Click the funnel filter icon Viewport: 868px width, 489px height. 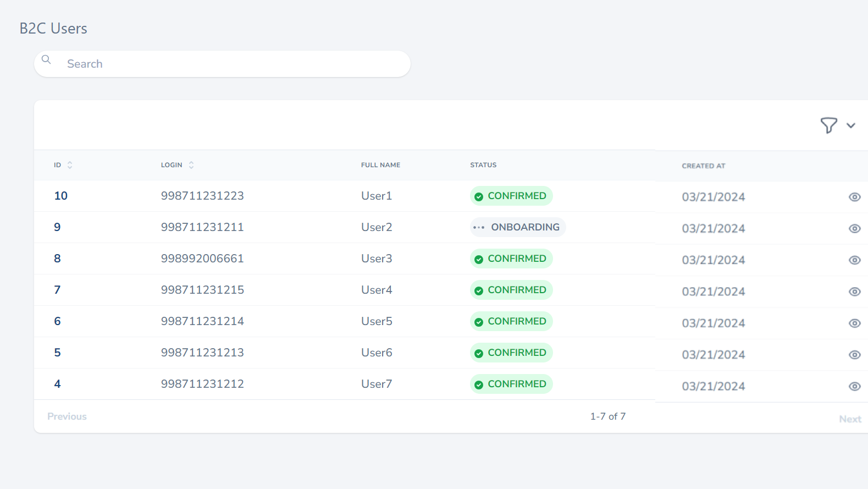(828, 125)
